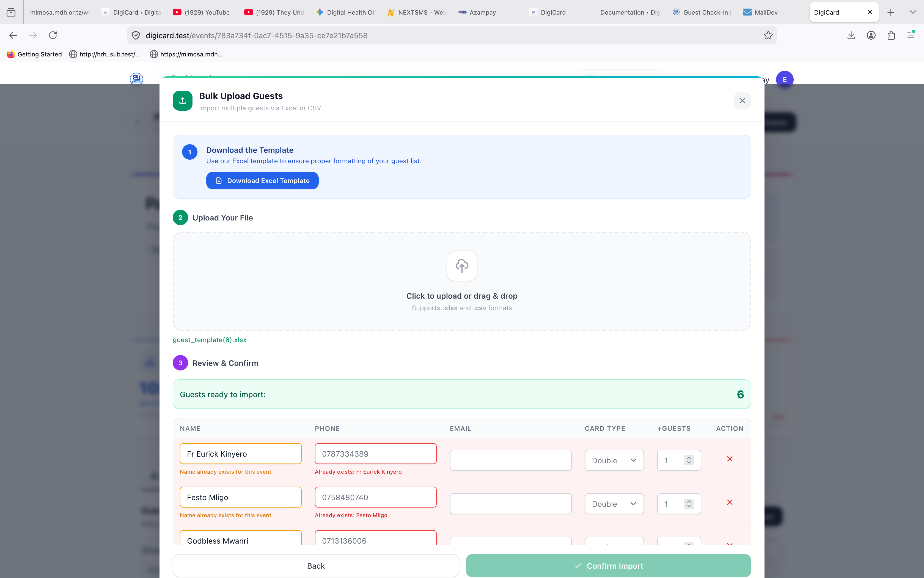Remove Fr Eurick Kinyero row with red X

click(730, 459)
